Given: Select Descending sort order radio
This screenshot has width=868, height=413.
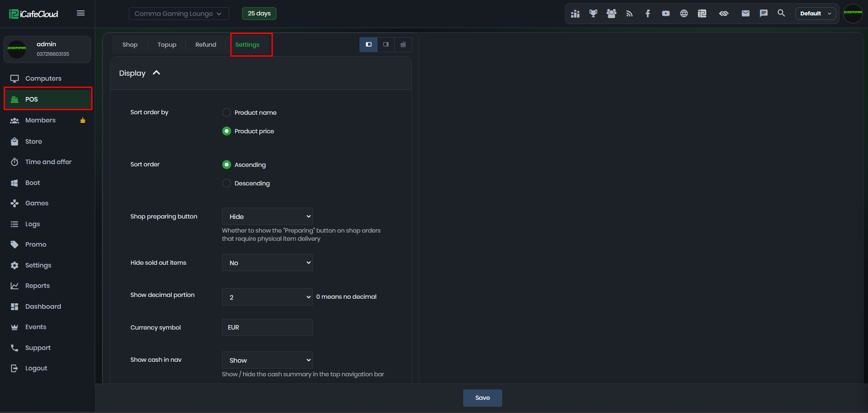Looking at the screenshot, I should pos(227,183).
